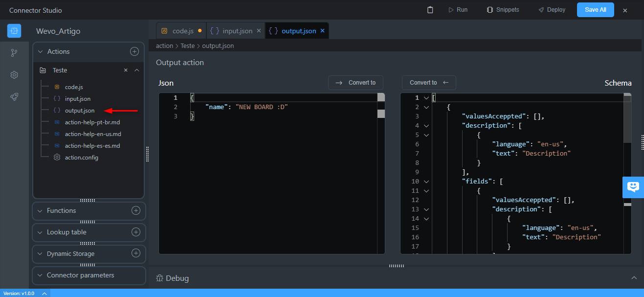The width and height of the screenshot is (644, 297).
Task: Convert Json to Schema with right arrow
Action: (355, 83)
